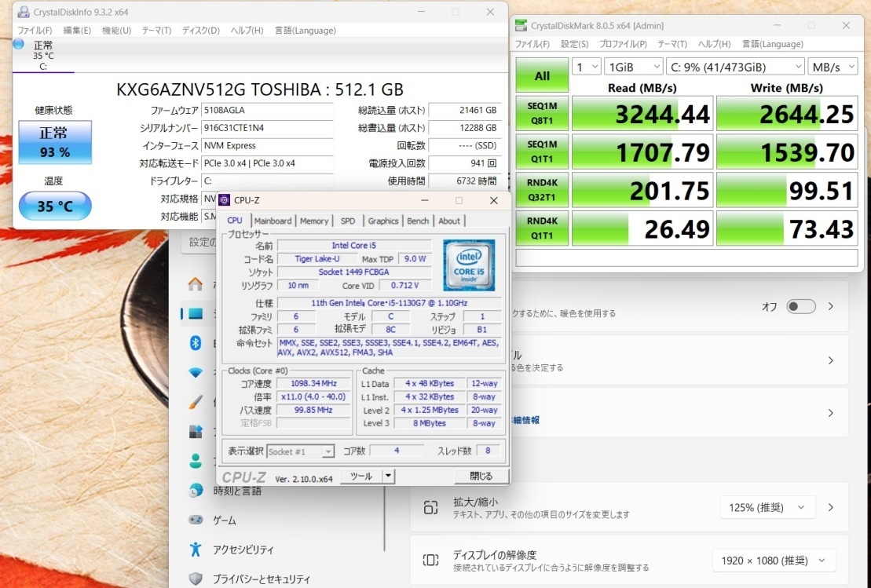Open the ゲーム gaming settings icon
This screenshot has height=588, width=871.
click(194, 520)
